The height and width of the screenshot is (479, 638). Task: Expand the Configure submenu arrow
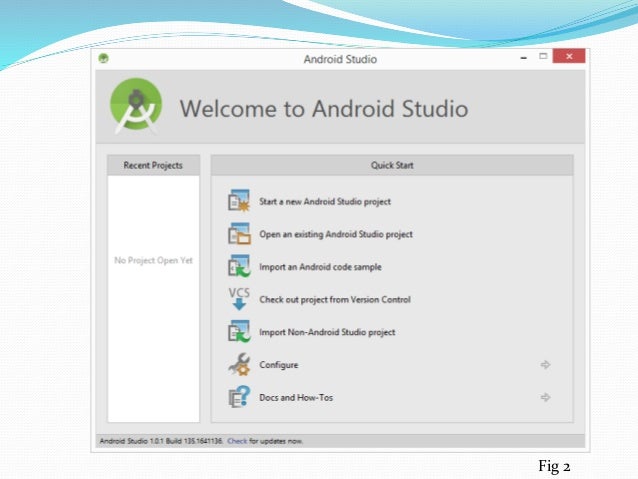[545, 365]
